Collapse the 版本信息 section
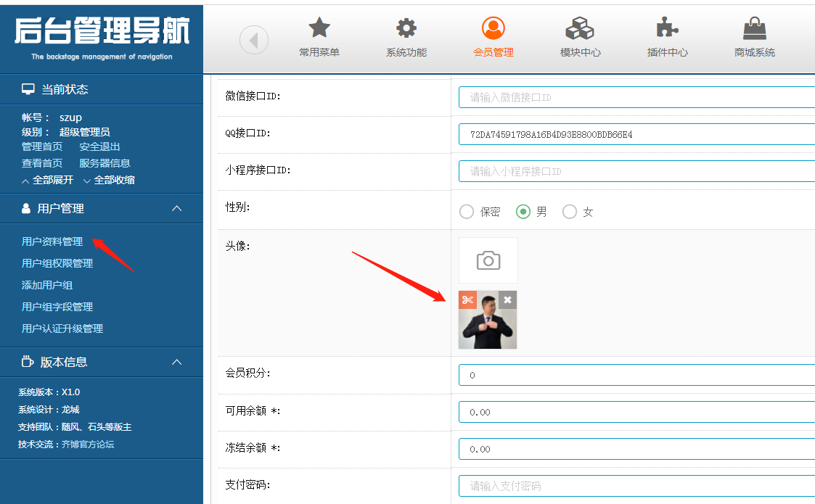Image resolution: width=815 pixels, height=504 pixels. (176, 362)
